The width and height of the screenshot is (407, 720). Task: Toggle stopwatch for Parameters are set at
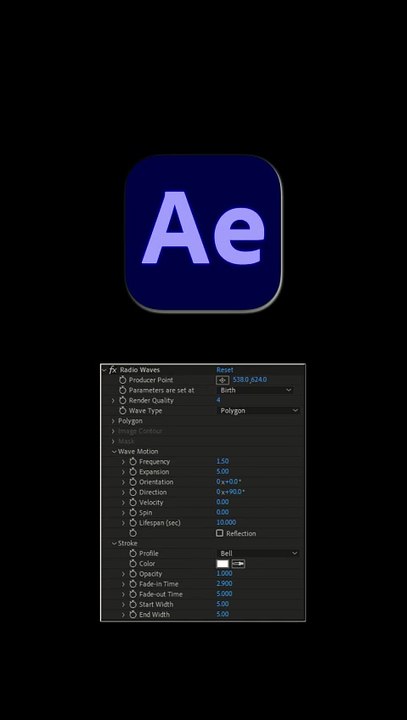[x=123, y=390]
